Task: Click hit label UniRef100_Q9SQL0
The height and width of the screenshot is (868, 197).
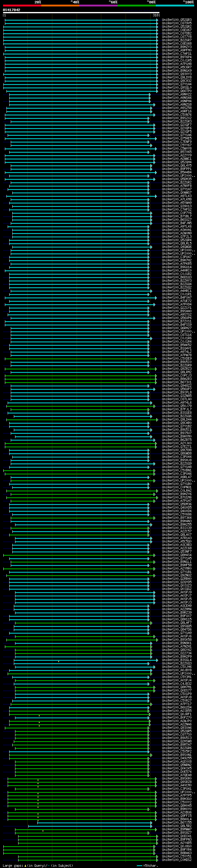Action: coord(177,88)
